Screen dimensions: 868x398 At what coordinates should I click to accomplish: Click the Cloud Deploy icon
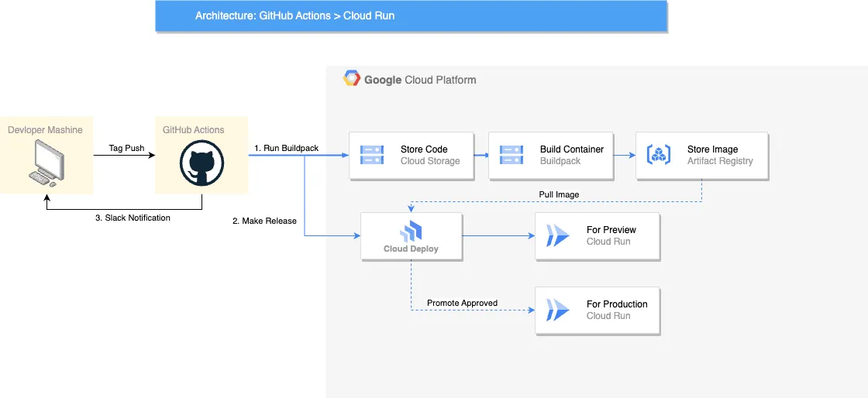pyautogui.click(x=412, y=231)
